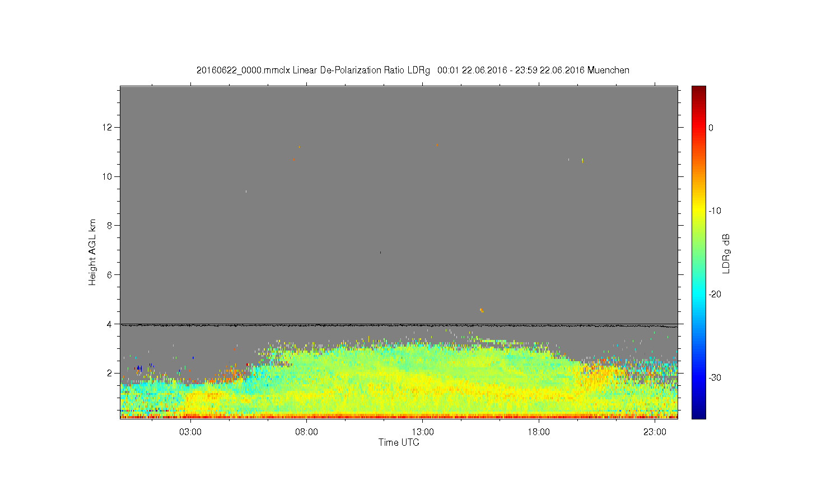Click the 'Time UTC' axis label

click(x=399, y=442)
